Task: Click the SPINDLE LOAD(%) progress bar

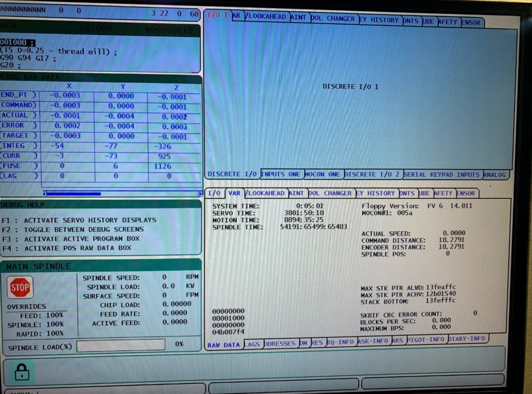Action: tap(121, 346)
